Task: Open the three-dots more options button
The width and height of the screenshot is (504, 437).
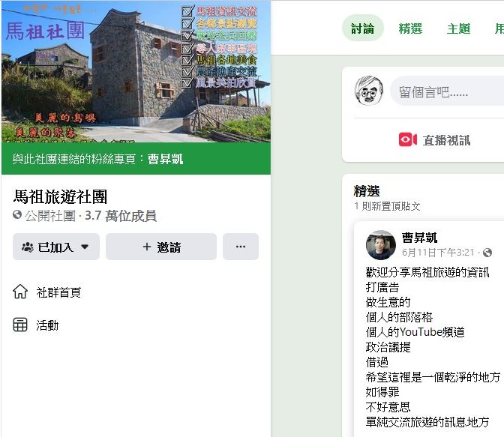Action: coord(241,247)
